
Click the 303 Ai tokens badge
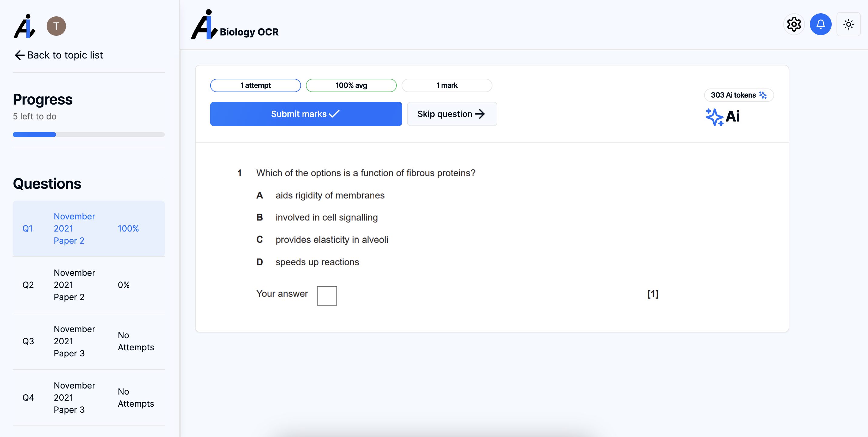coord(739,95)
